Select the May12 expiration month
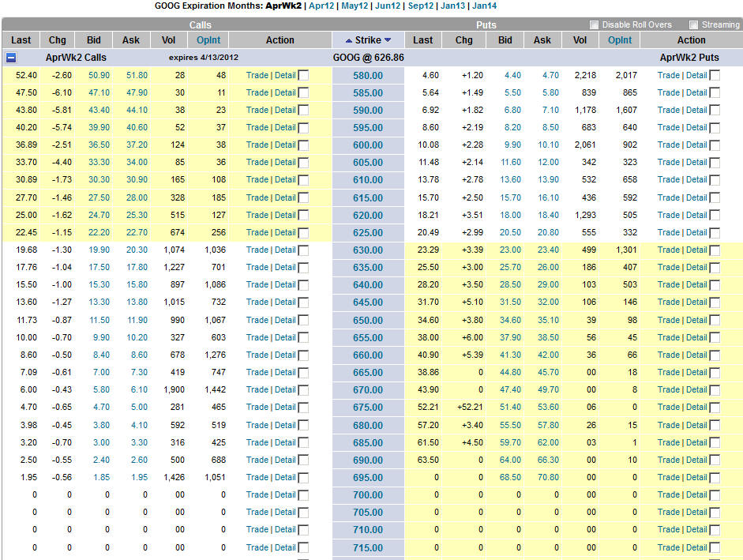The height and width of the screenshot is (560, 743). pos(354,6)
